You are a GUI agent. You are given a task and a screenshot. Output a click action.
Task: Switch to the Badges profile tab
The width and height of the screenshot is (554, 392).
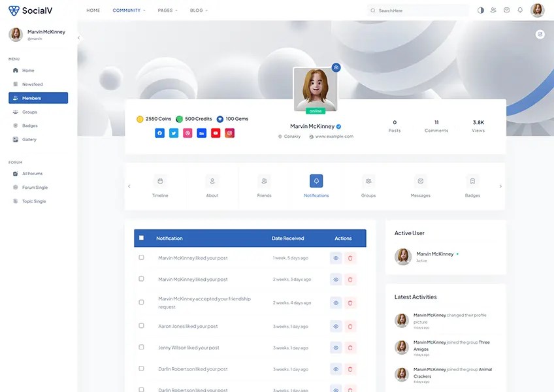[x=472, y=186]
